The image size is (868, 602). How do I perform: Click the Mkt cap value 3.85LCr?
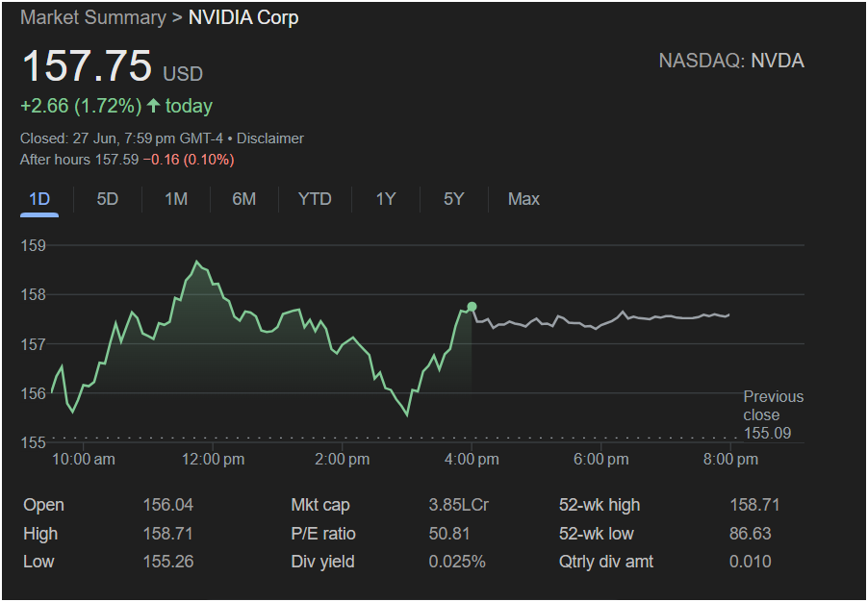tap(458, 505)
